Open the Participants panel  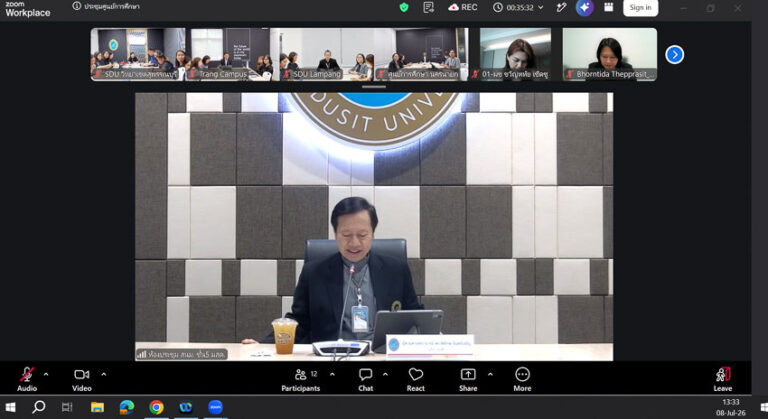300,379
